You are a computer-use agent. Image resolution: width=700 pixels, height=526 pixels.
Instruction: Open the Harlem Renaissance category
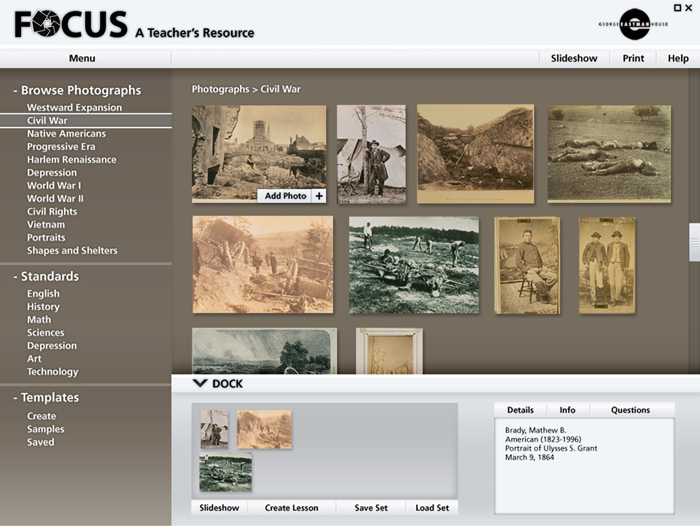pos(71,159)
